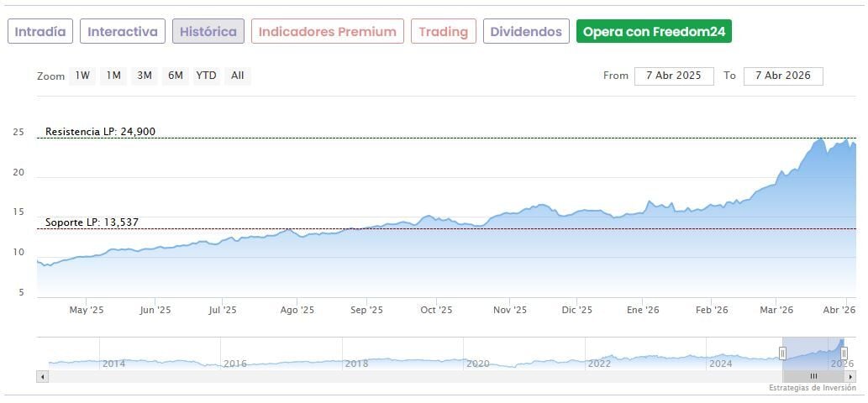This screenshot has width=868, height=403.
Task: Set zoom range to 1M
Action: [113, 76]
